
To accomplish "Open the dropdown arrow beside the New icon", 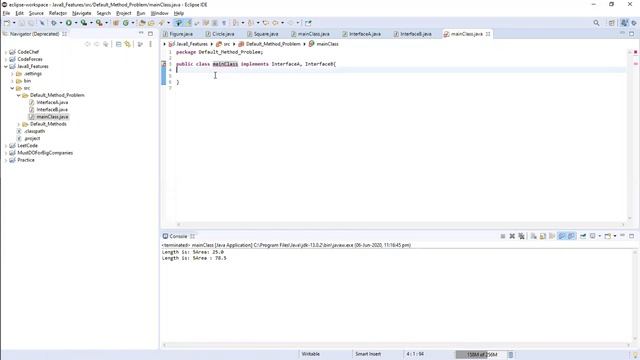I will [x=14, y=23].
